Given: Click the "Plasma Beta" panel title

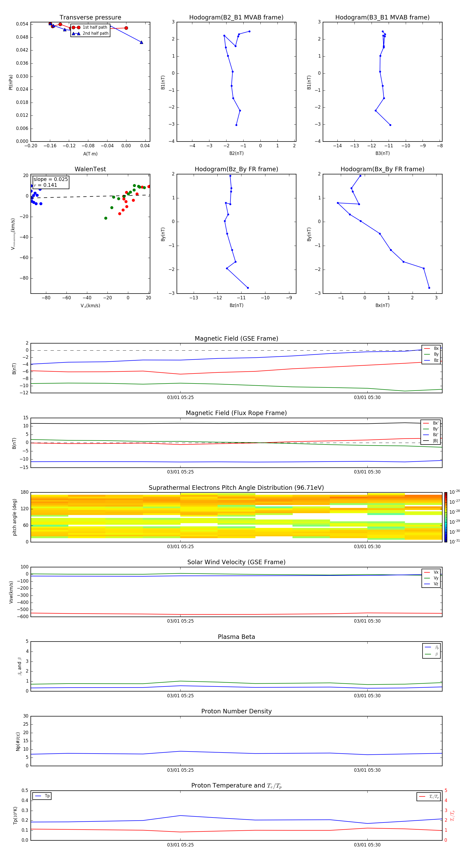Looking at the screenshot, I should tap(236, 637).
